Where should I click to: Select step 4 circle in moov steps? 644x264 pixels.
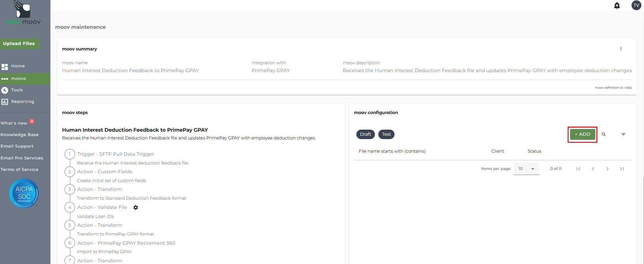(x=70, y=207)
